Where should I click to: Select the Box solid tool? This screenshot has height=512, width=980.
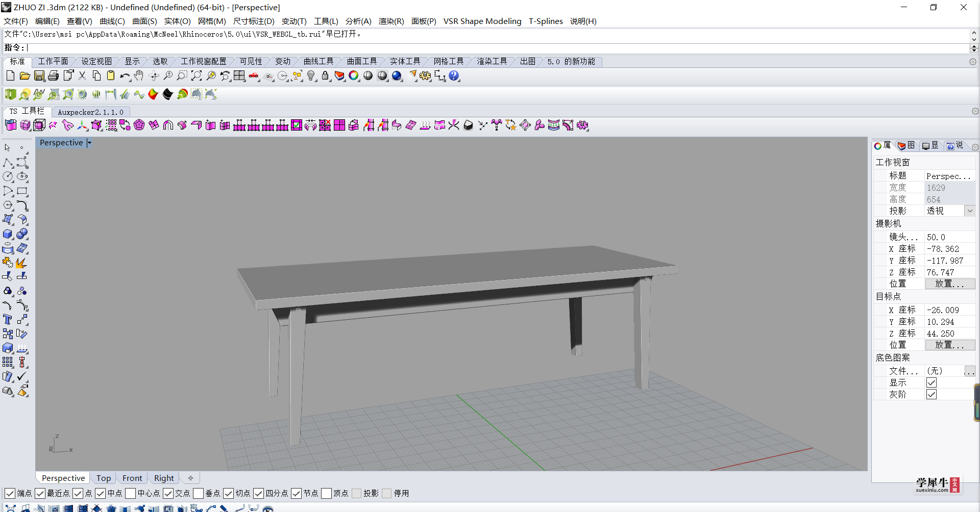pyautogui.click(x=8, y=234)
